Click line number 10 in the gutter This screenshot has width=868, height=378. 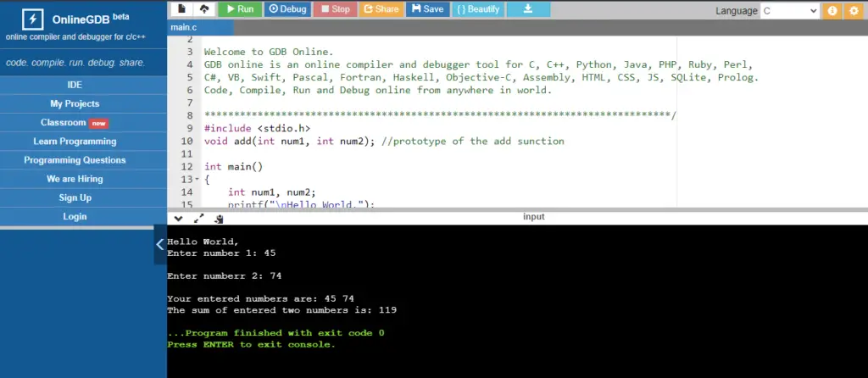tap(187, 142)
